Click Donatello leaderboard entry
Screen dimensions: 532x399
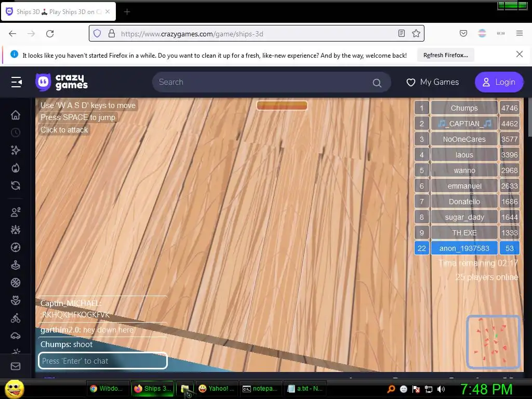pos(464,202)
